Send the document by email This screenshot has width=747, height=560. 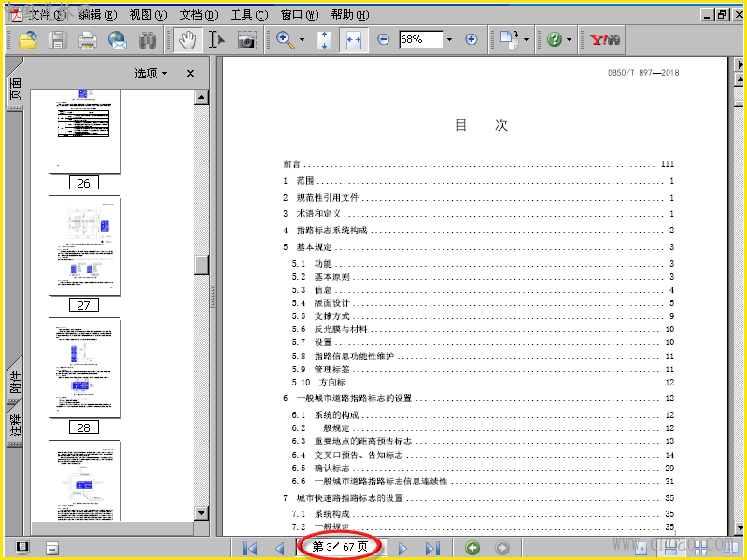pyautogui.click(x=118, y=40)
